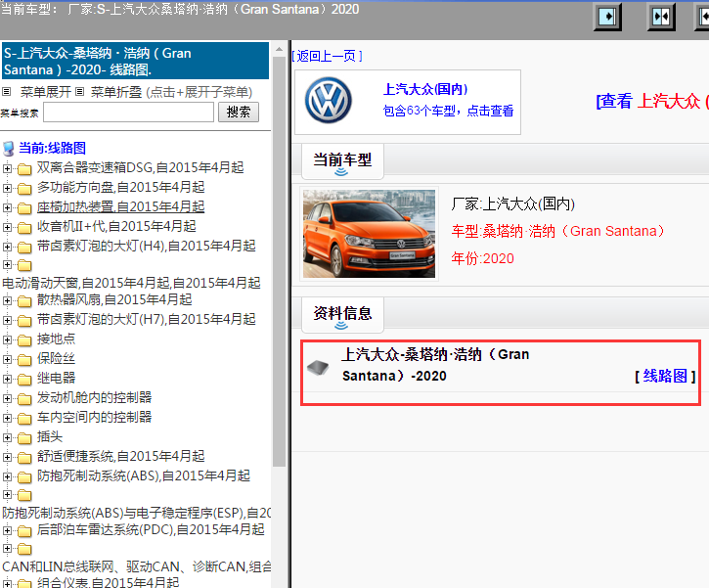Click the folder icon for 防抱死制动系统(ABS)
This screenshot has width=709, height=588.
pos(24,477)
